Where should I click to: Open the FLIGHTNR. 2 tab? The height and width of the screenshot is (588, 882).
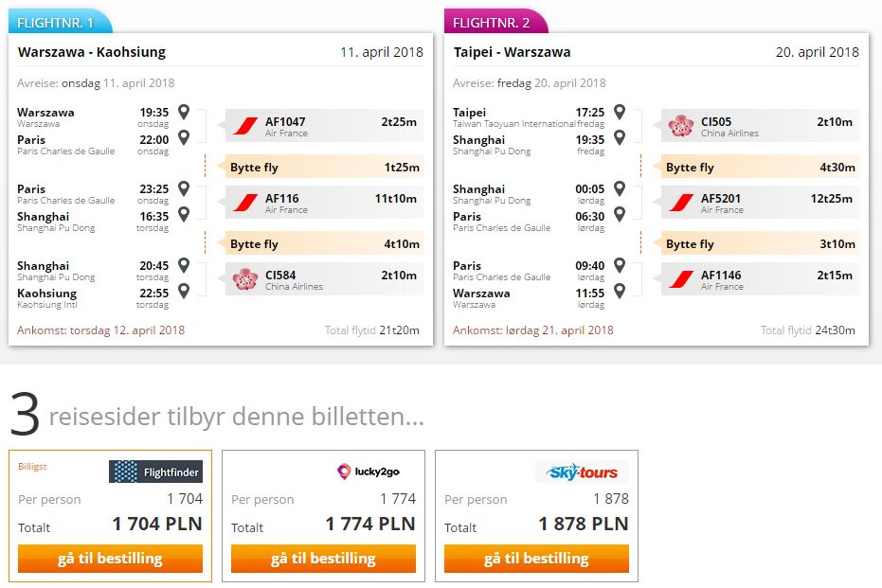pyautogui.click(x=495, y=22)
